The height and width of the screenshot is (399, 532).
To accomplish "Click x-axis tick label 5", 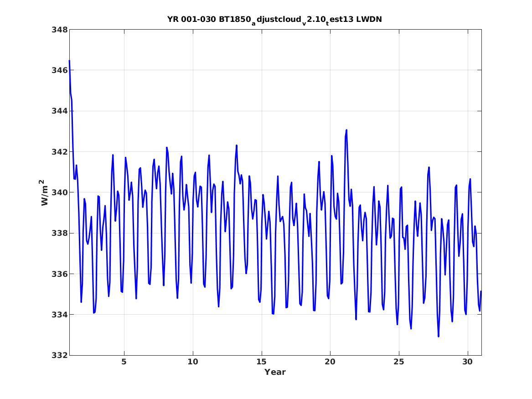I will tap(124, 362).
